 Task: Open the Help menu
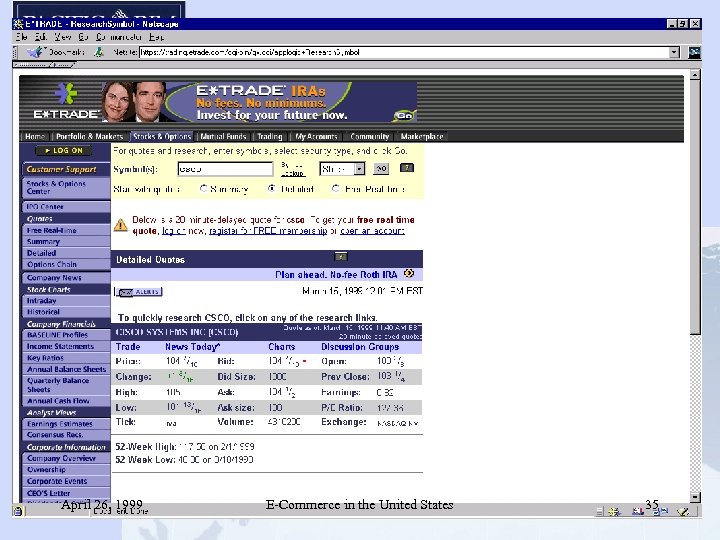(x=156, y=37)
